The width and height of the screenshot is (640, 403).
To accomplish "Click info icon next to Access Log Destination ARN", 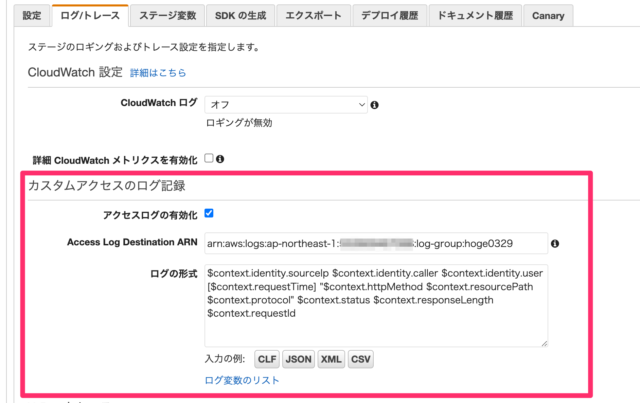I will tap(555, 243).
